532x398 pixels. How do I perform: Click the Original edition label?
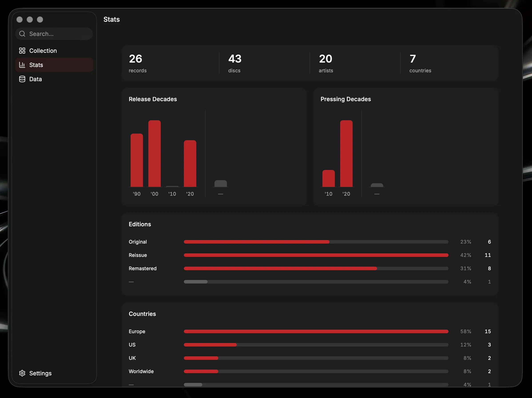click(138, 242)
